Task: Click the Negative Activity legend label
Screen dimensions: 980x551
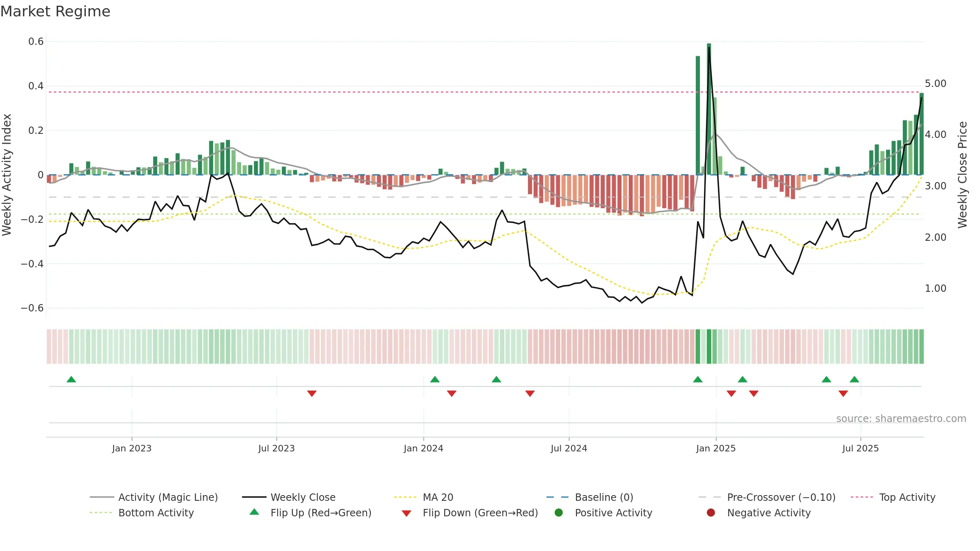Action: [769, 513]
